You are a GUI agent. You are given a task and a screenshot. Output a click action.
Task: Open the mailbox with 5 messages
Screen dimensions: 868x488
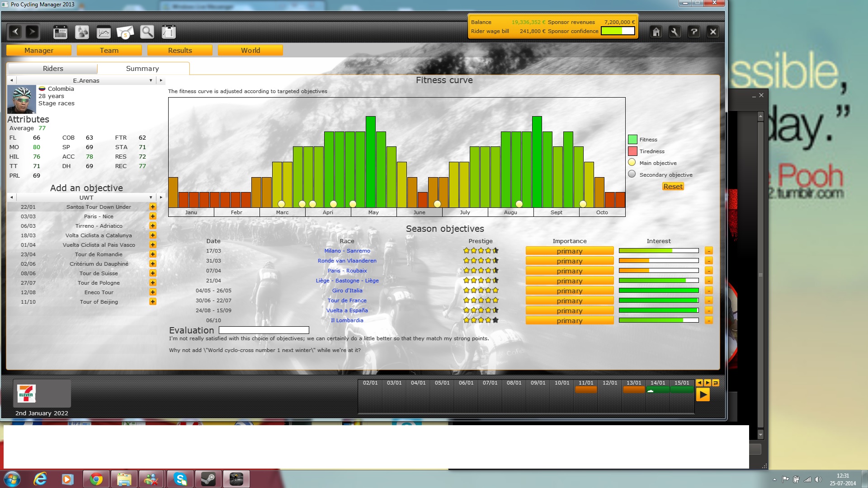125,32
